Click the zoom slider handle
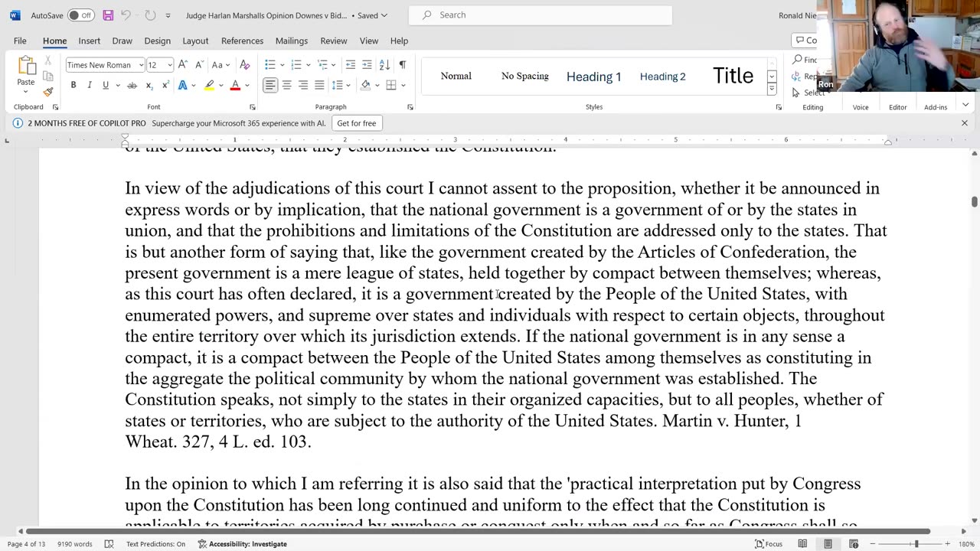Viewport: 980px width, 551px height. pyautogui.click(x=916, y=544)
